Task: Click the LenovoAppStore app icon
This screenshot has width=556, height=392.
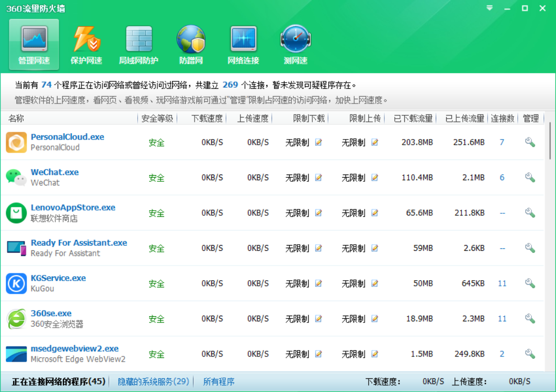Action: [16, 213]
